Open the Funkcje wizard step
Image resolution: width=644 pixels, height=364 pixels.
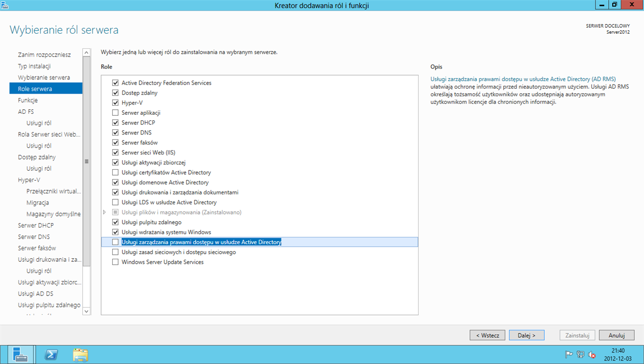(28, 100)
